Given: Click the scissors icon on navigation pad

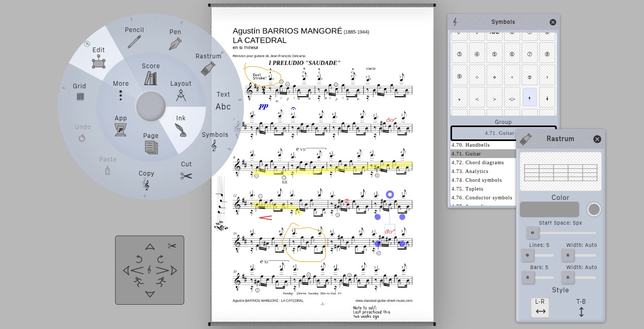Looking at the screenshot, I should tap(172, 246).
